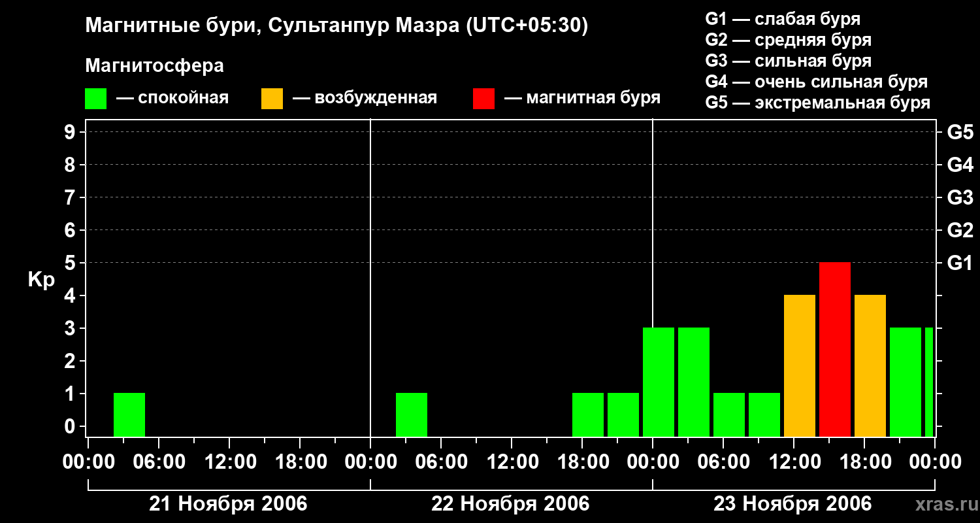Click the G1 tick label on the right axis
Viewport: 980px width, 523px height.
pos(960,263)
